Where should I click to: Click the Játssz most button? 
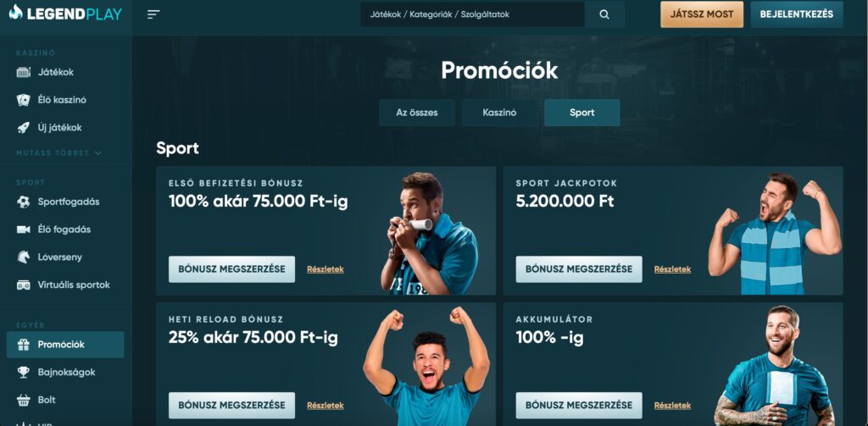click(x=701, y=15)
